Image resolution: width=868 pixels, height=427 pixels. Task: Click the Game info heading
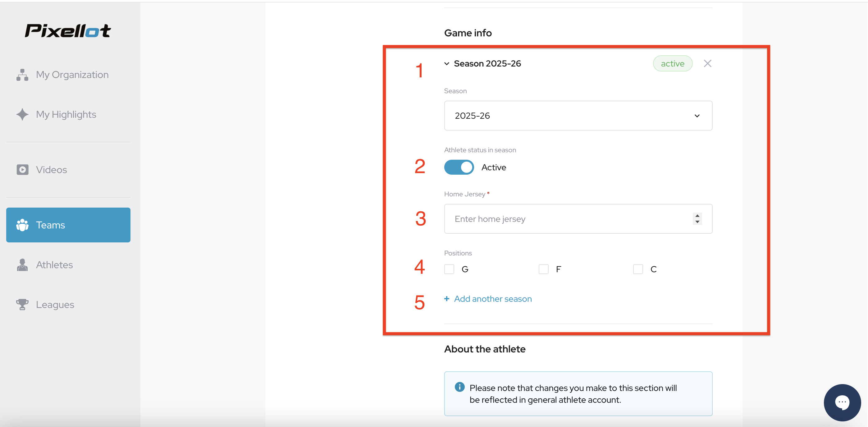[x=468, y=33]
